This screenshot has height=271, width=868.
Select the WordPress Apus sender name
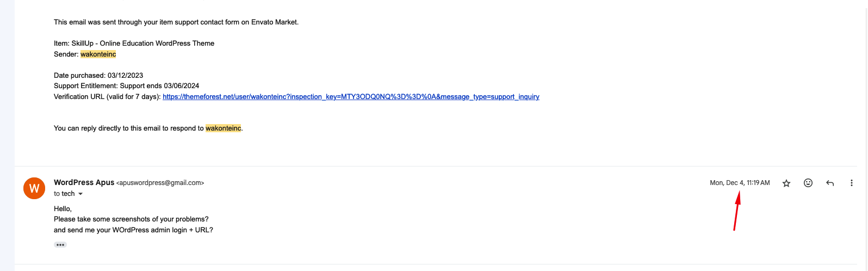point(84,182)
